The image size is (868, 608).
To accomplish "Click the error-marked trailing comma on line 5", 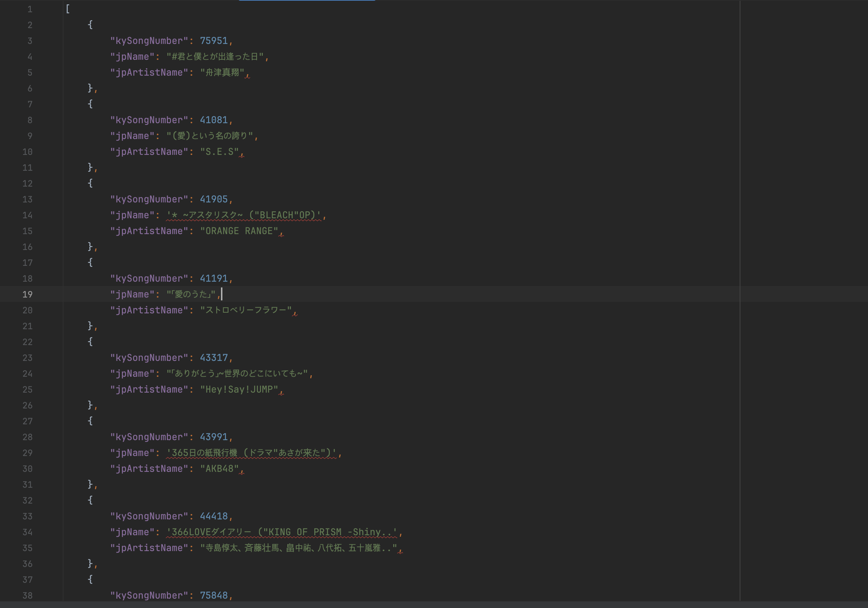I will pyautogui.click(x=247, y=75).
